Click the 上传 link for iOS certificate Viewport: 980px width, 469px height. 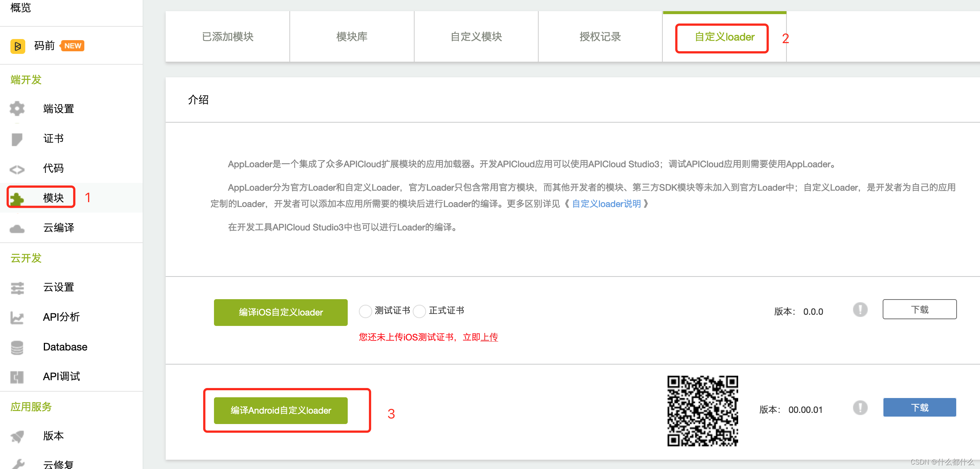pyautogui.click(x=489, y=337)
